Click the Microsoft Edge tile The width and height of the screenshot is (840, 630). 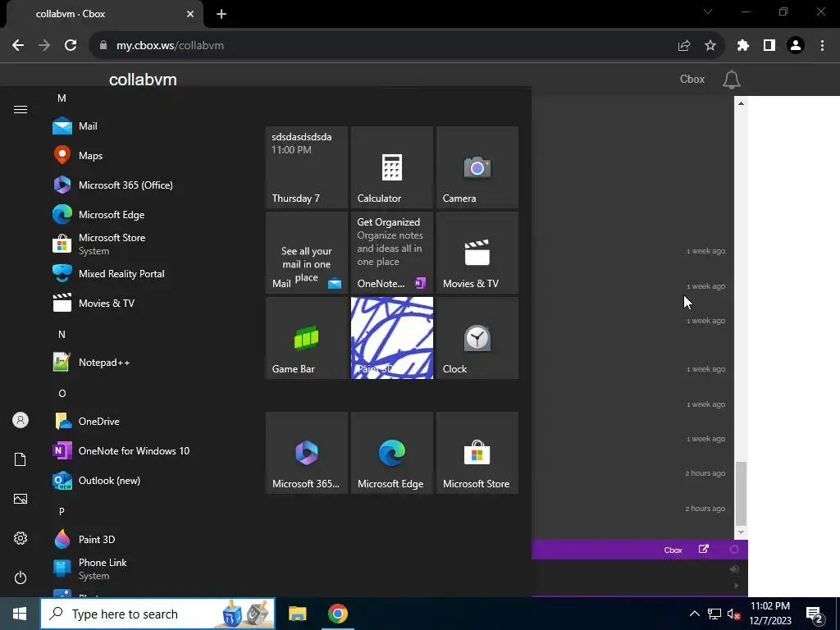pyautogui.click(x=391, y=453)
